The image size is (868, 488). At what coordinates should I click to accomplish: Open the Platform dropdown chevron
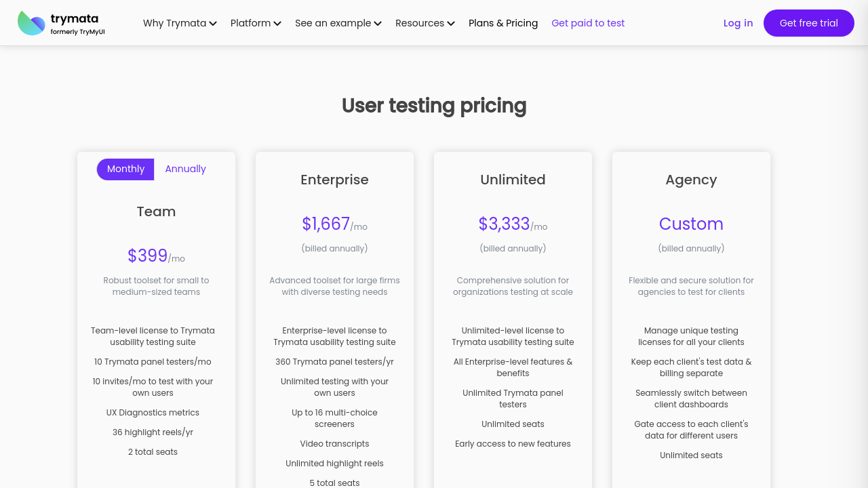[277, 24]
